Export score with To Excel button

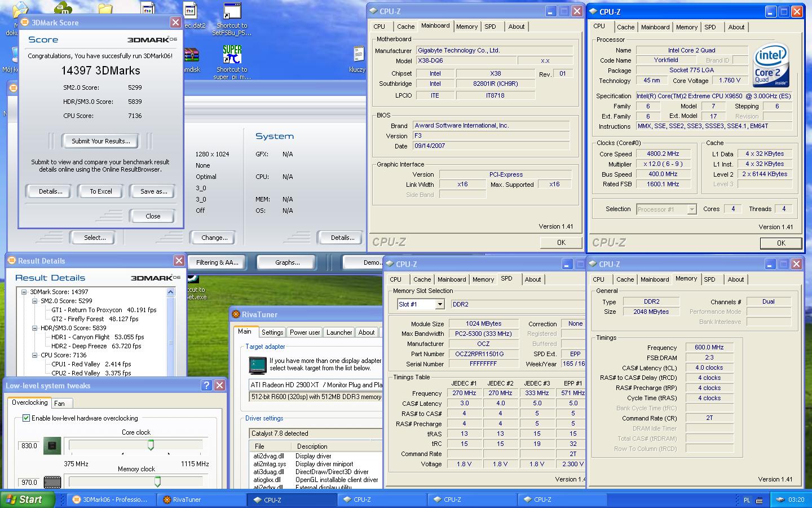pyautogui.click(x=101, y=191)
